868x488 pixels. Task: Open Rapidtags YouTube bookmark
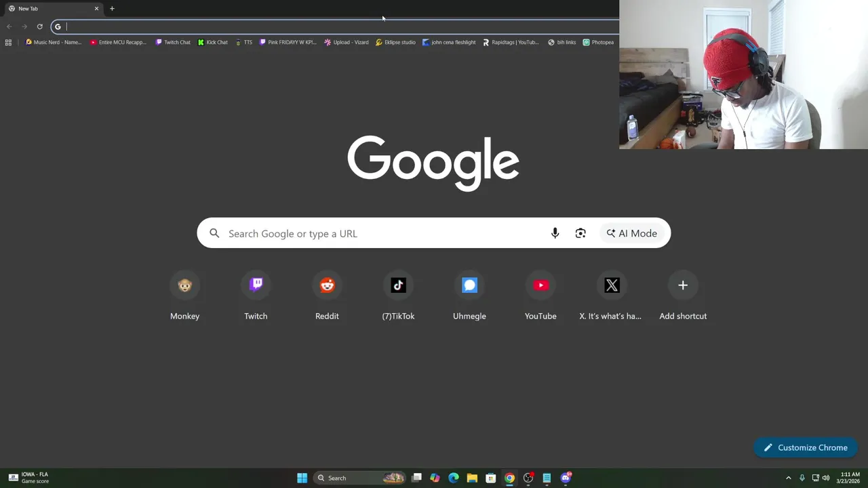click(x=511, y=42)
